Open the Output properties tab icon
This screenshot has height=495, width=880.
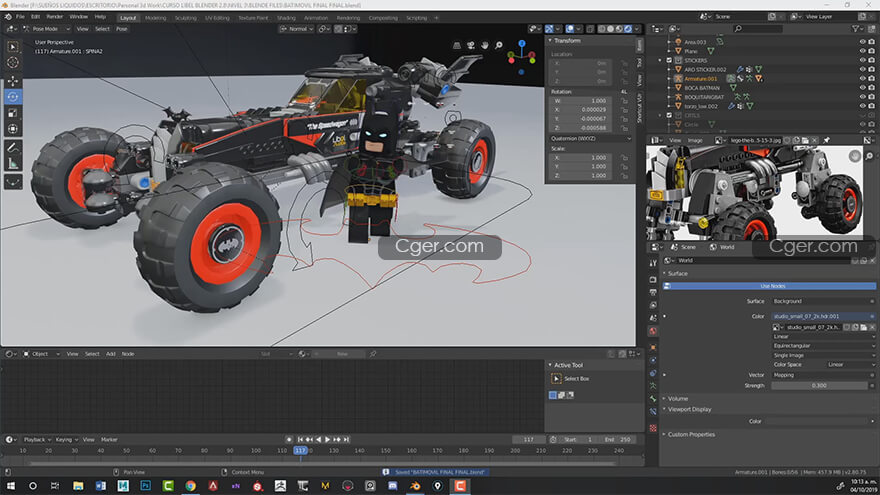point(653,292)
